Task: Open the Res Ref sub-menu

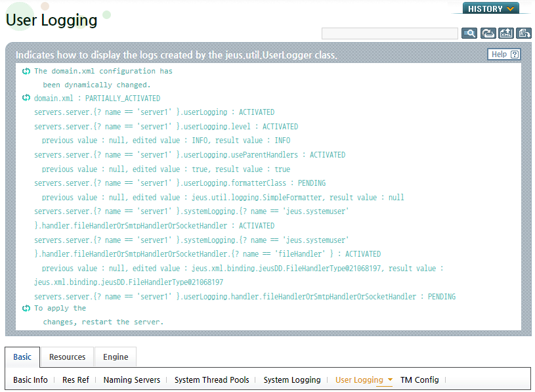Action: [75, 380]
